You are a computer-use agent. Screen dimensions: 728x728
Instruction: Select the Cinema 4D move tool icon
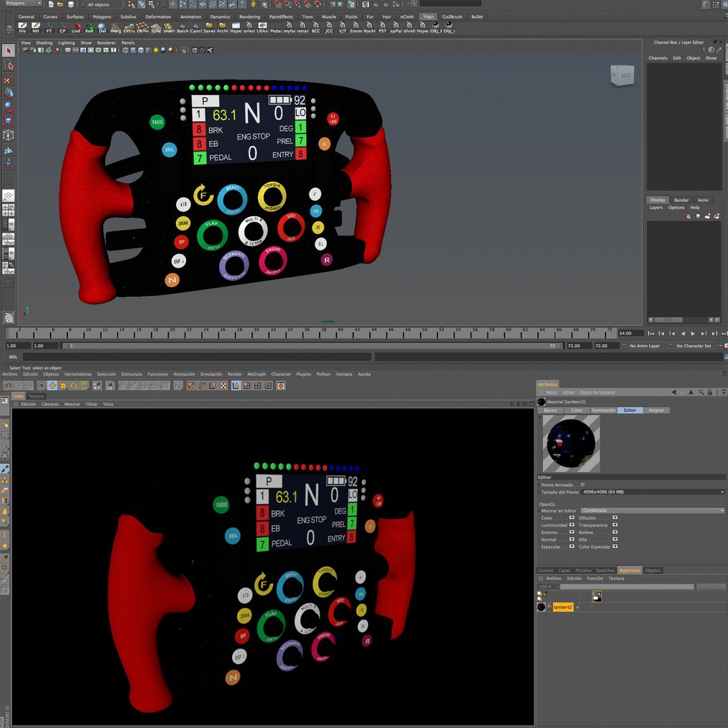click(52, 386)
